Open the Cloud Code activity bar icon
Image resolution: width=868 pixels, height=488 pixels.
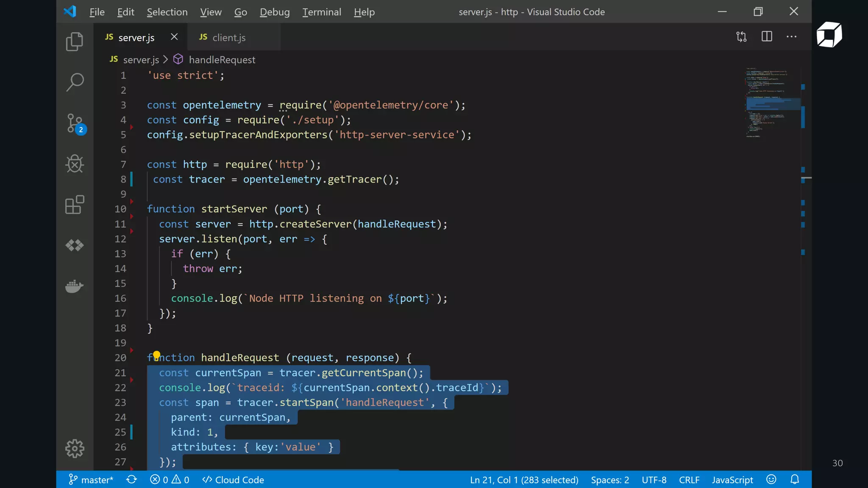click(x=75, y=245)
